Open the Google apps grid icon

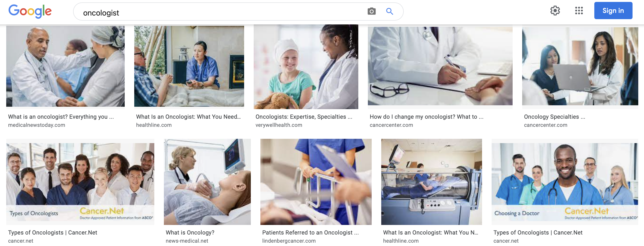pyautogui.click(x=579, y=11)
